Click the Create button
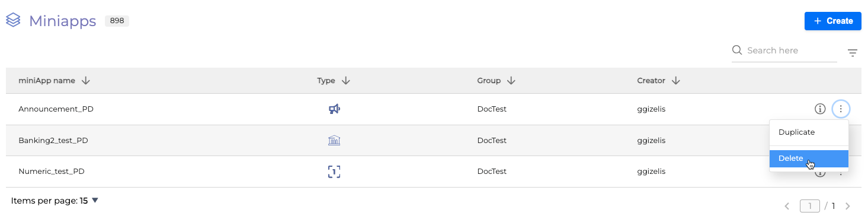868x222 pixels. click(832, 21)
